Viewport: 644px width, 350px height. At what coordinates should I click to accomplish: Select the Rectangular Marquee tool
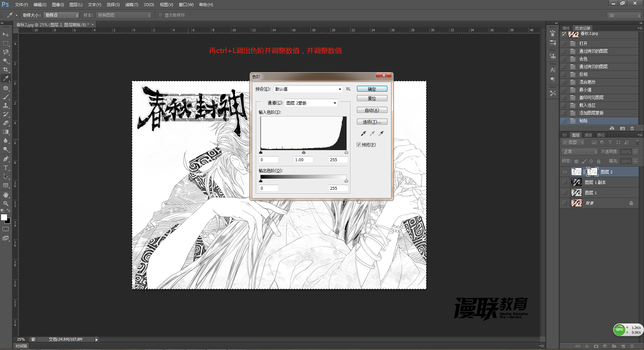coord(6,43)
